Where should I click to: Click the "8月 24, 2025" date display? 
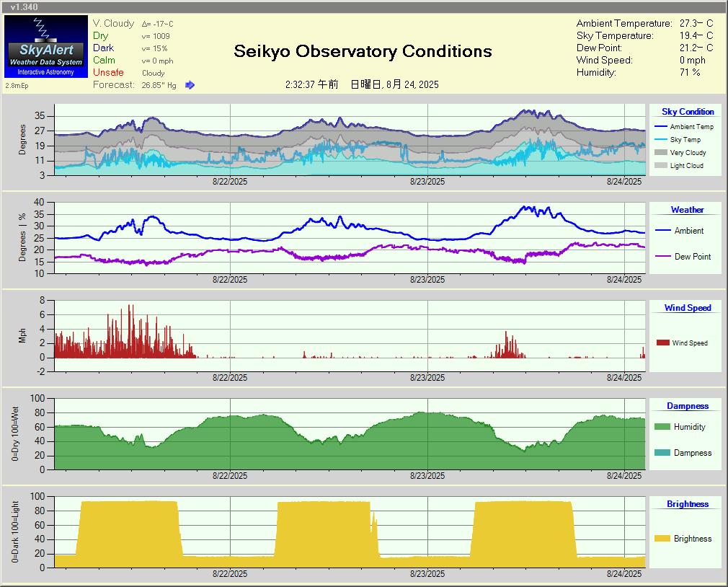(x=412, y=84)
